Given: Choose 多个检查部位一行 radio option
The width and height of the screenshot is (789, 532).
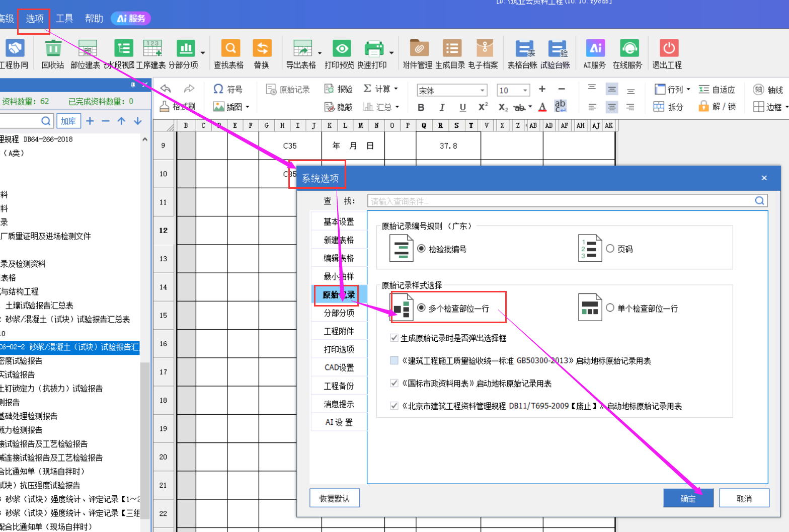Looking at the screenshot, I should [422, 308].
